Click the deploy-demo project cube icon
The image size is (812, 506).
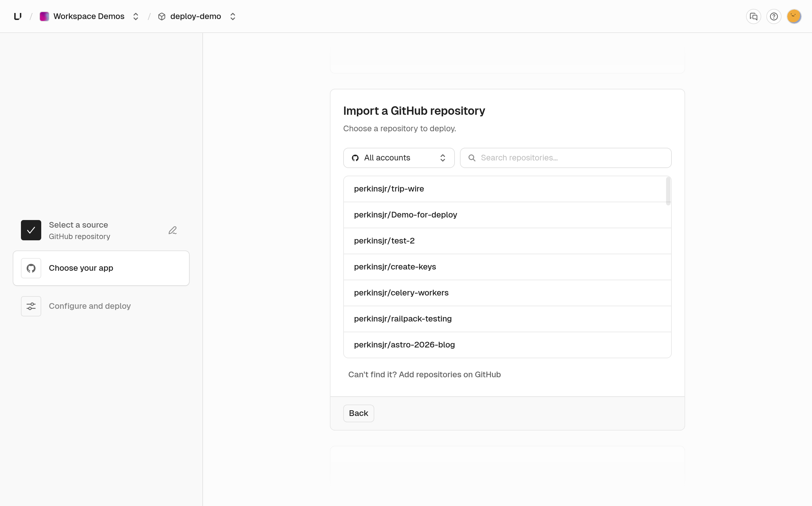(162, 16)
